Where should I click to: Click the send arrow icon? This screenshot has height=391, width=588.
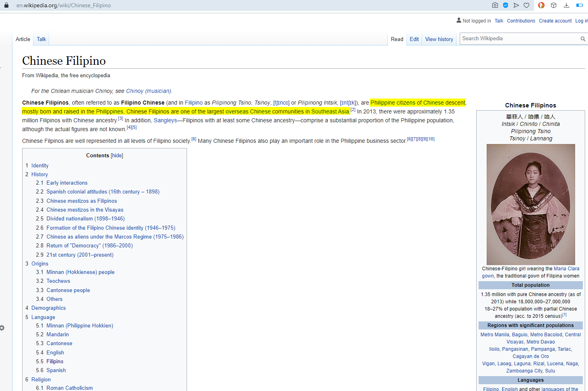click(x=516, y=5)
